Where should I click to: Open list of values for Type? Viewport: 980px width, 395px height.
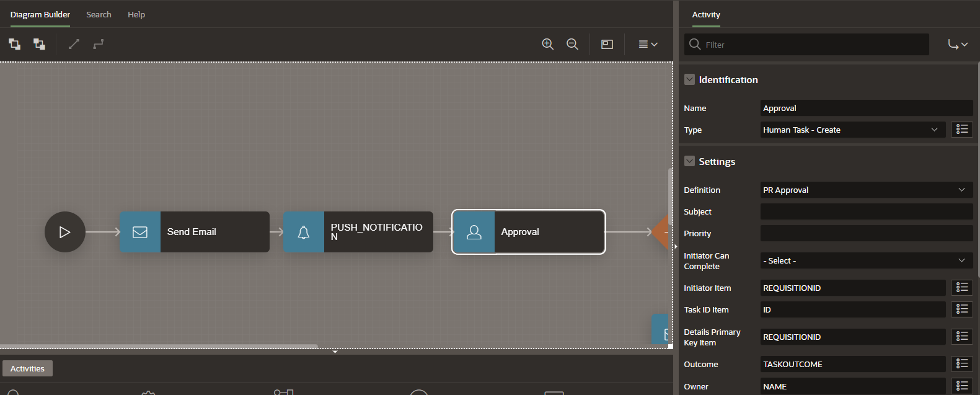[x=962, y=130]
